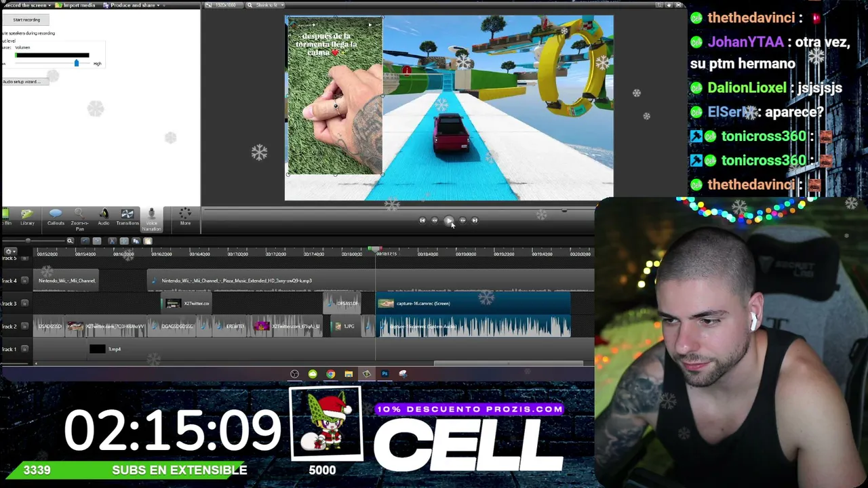Open the Shrink to fit zoom dropdown

[267, 5]
